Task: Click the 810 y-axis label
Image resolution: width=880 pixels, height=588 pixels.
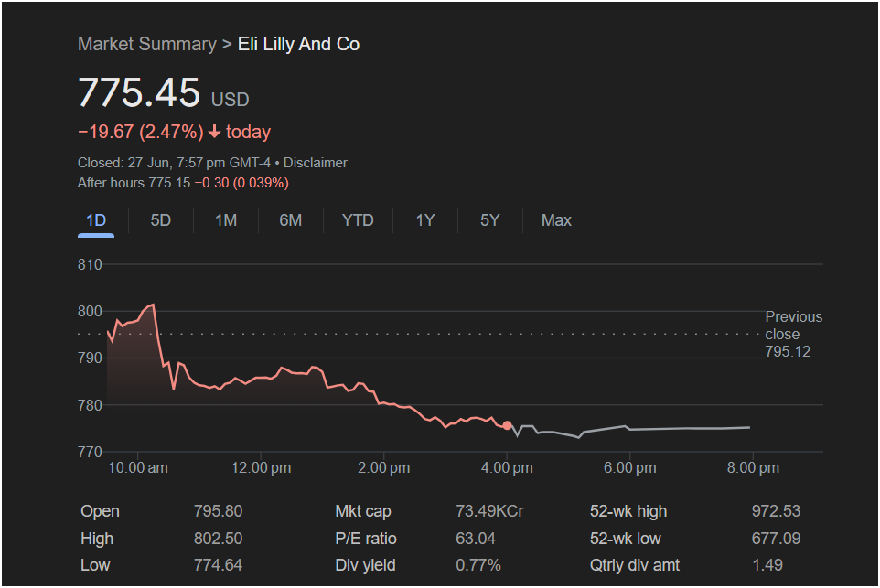Action: coord(90,265)
